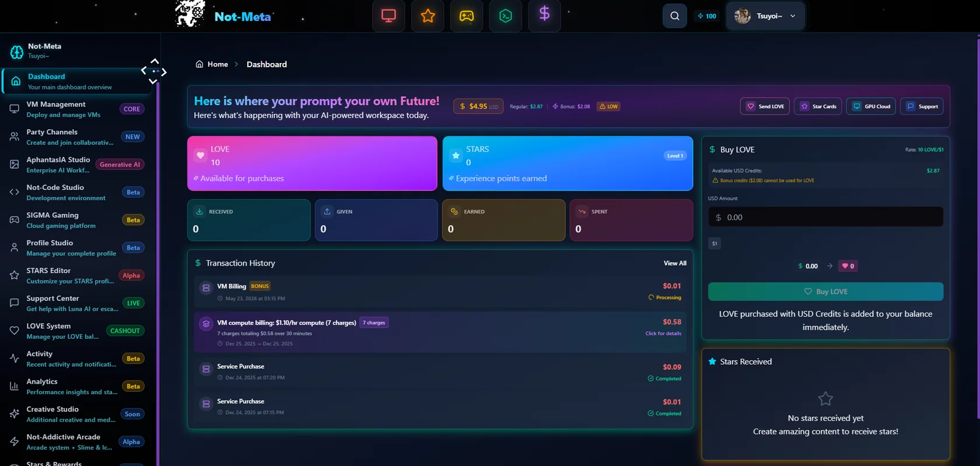980x466 pixels.
Task: Open VM Management in the sidebar
Action: tap(76, 109)
